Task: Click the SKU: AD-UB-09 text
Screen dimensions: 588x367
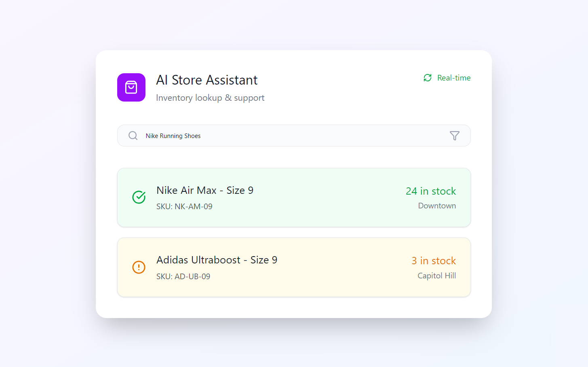Action: [183, 276]
